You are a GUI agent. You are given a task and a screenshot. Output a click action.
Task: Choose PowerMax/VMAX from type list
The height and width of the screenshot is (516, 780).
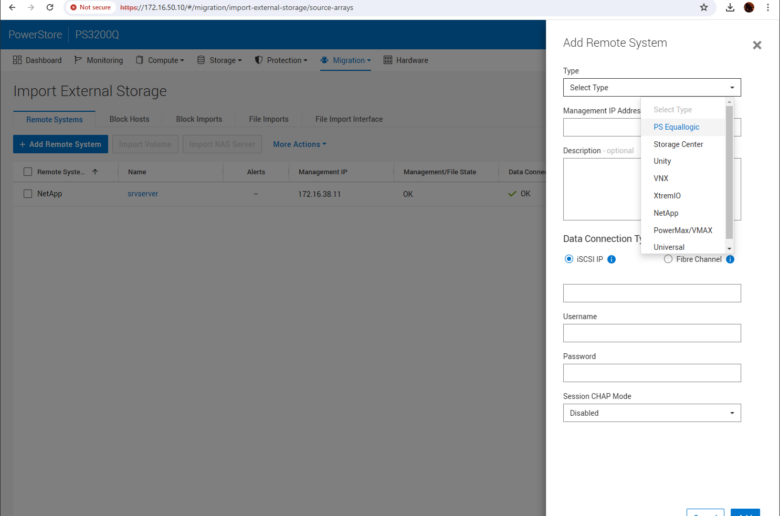683,230
